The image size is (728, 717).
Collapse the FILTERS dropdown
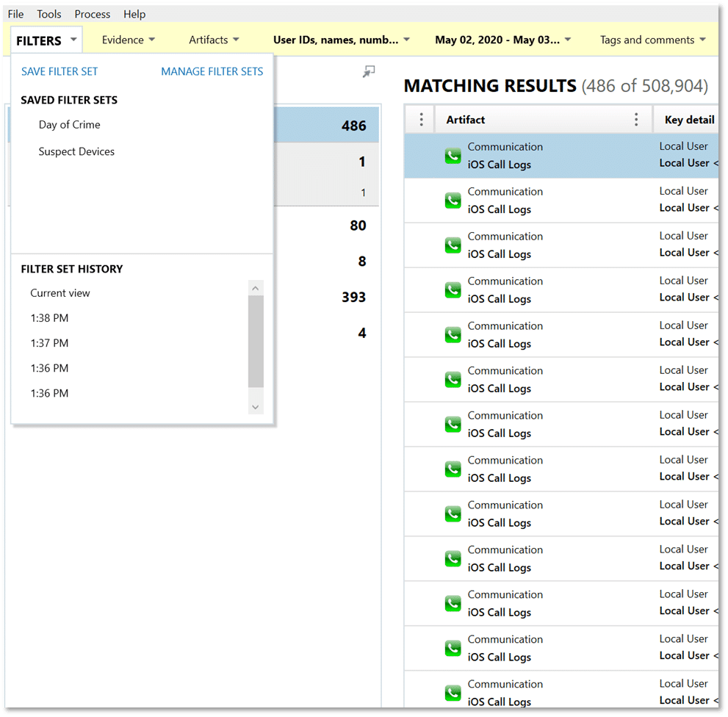pos(46,40)
